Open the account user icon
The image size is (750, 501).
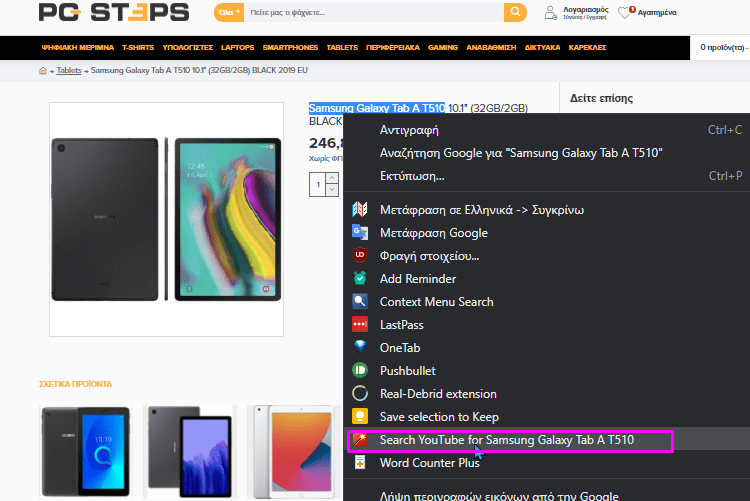coord(551,13)
